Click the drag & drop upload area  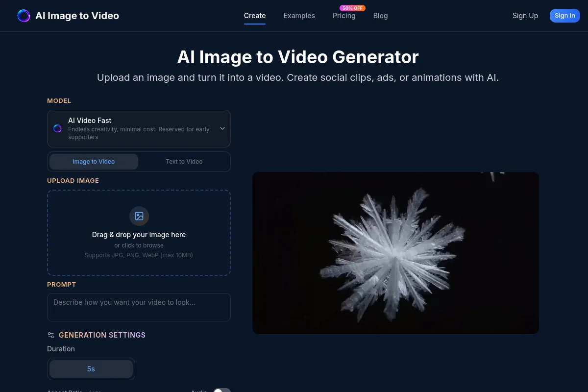(x=139, y=233)
